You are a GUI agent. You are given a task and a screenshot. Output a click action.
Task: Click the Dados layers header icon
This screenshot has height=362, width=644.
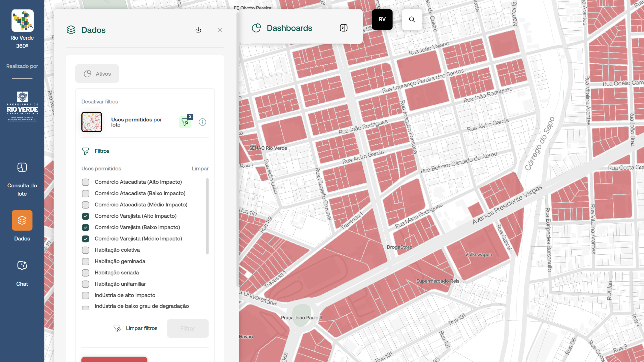71,30
